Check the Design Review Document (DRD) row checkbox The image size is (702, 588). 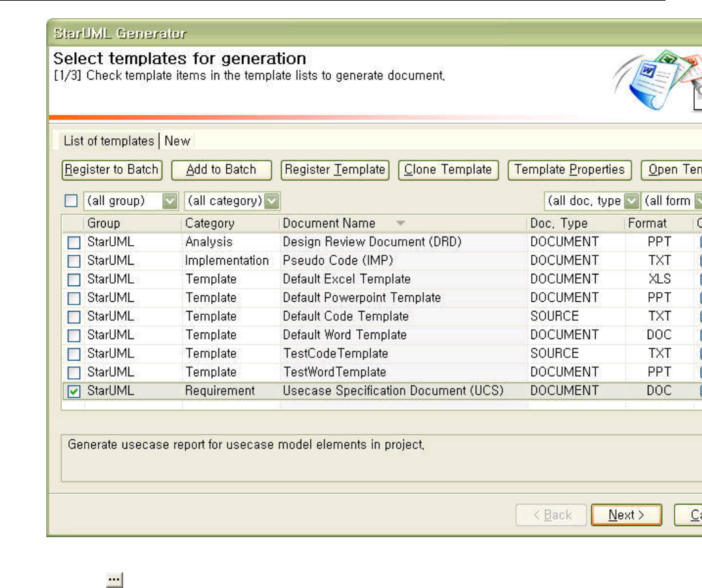(74, 243)
